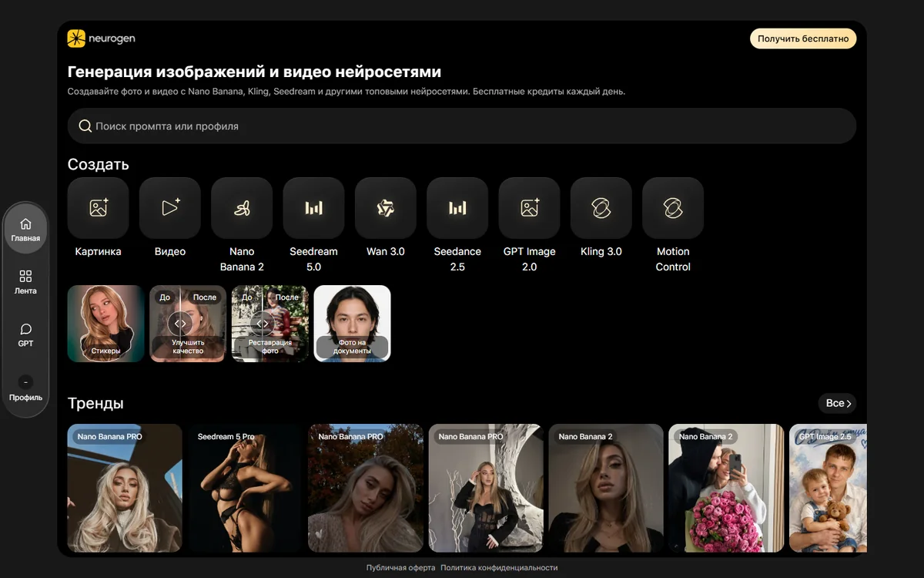Show all trends with Все button
Image resolution: width=924 pixels, height=578 pixels.
[x=837, y=403]
